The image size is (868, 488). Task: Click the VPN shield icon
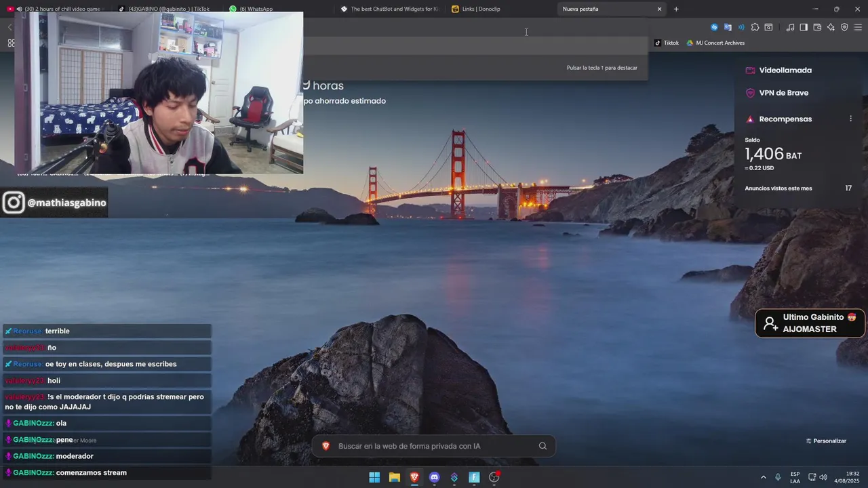(750, 93)
